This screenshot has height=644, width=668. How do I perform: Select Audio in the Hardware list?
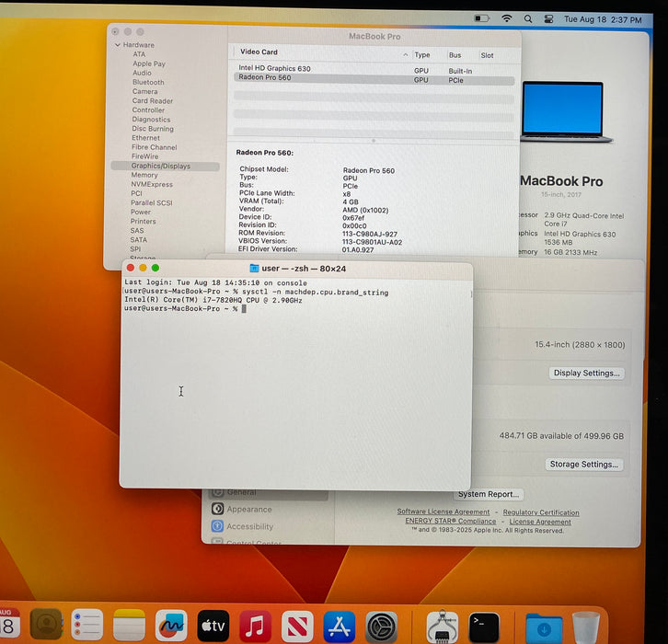pos(142,73)
